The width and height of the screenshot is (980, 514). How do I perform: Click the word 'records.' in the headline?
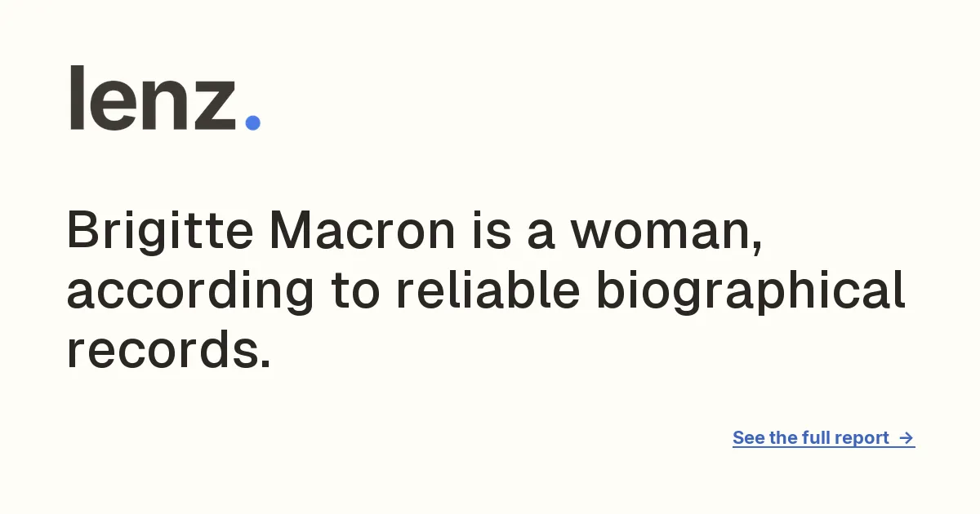[168, 351]
